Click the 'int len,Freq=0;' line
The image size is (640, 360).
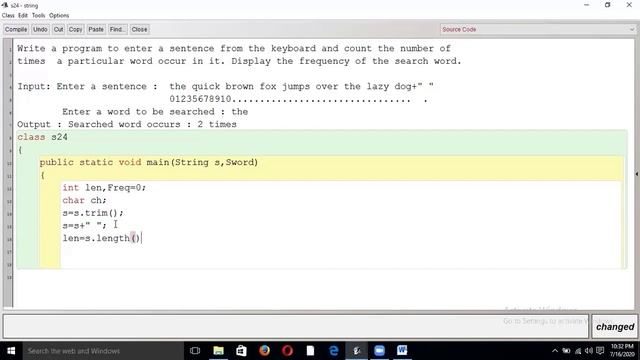pos(104,188)
